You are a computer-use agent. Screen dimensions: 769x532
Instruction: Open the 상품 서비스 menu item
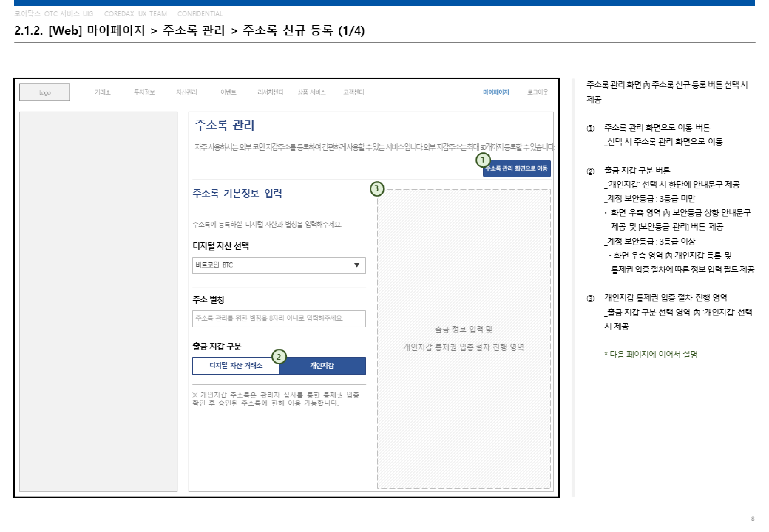(x=311, y=92)
